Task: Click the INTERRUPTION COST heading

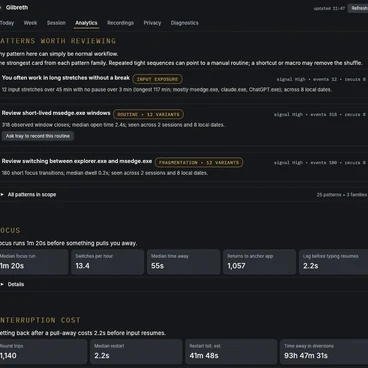Action: click(x=40, y=320)
